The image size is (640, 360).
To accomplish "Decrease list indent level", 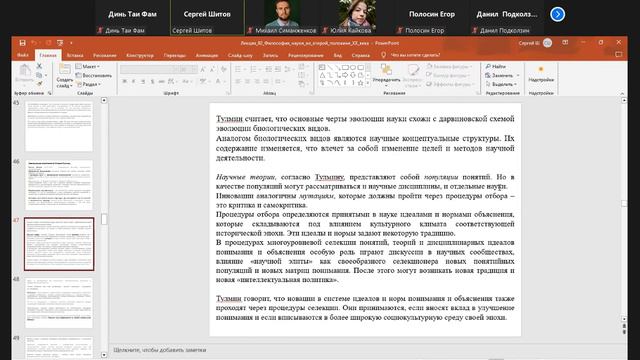I will coord(269,69).
